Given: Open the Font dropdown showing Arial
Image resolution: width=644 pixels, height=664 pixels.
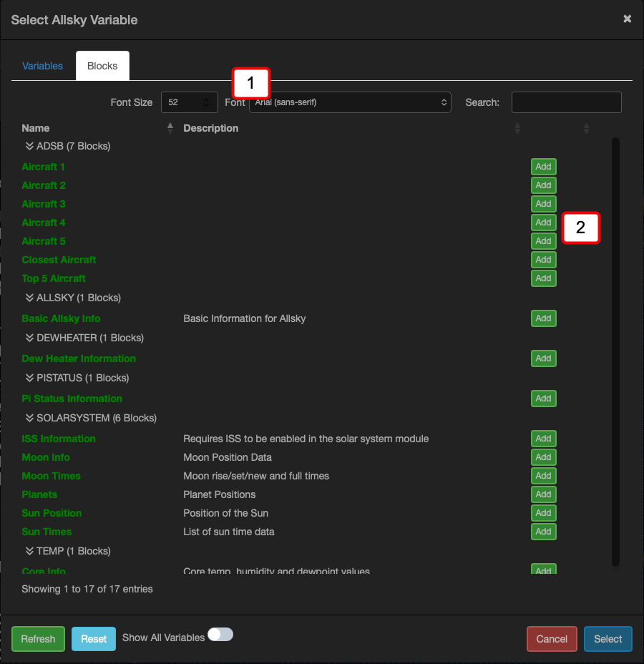Looking at the screenshot, I should coord(350,102).
